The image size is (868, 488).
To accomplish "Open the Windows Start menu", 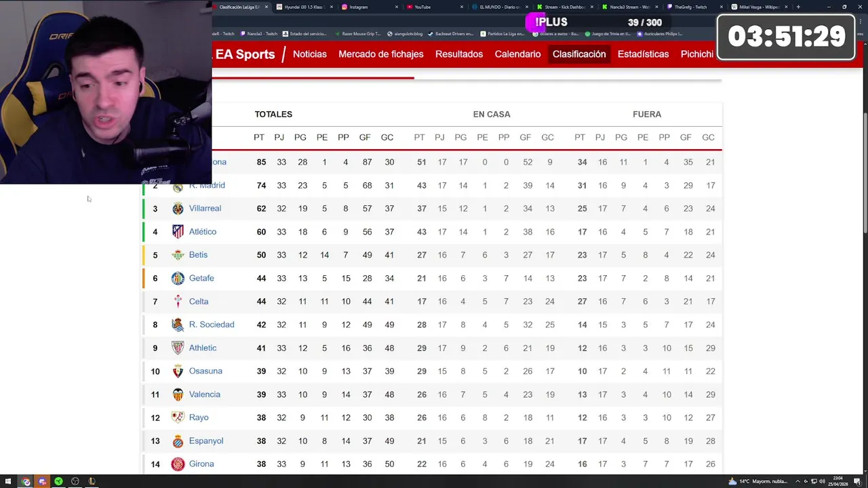I will tap(9, 481).
